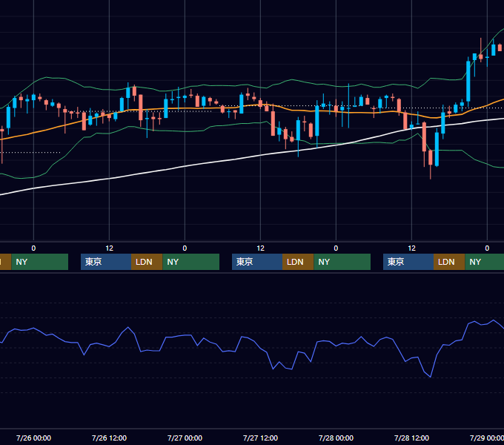Viewport: 504px width, 445px height.
Task: Select the 東京 session block before 7/28 12:00
Action: (408, 262)
